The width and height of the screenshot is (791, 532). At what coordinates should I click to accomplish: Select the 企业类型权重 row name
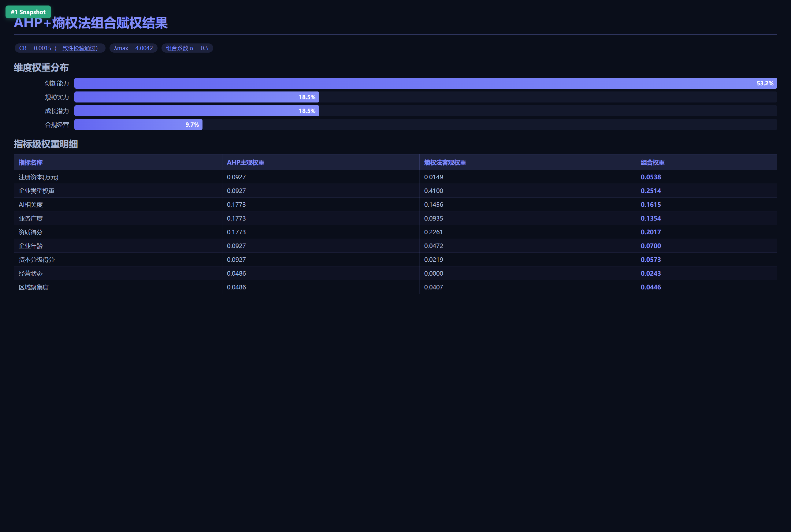(37, 191)
